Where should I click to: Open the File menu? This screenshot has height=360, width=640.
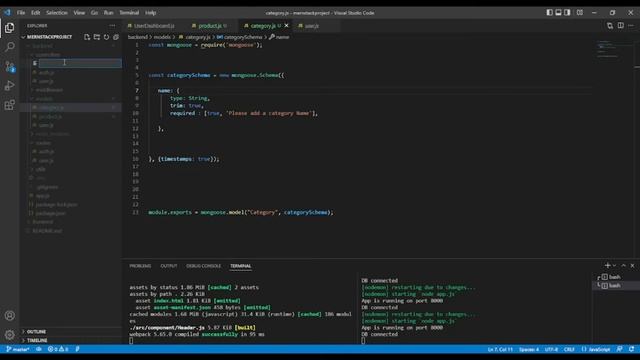click(x=21, y=13)
